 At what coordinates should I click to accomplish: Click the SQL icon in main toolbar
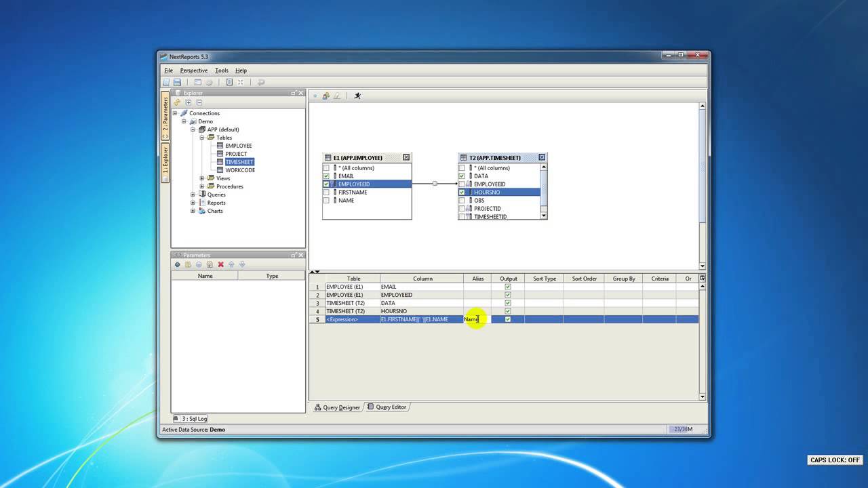pyautogui.click(x=229, y=82)
